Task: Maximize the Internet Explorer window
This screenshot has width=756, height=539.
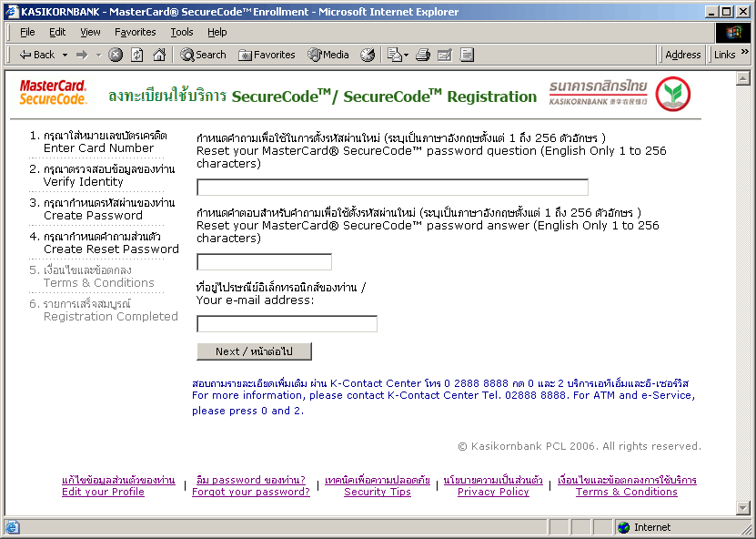Action: pyautogui.click(x=727, y=12)
